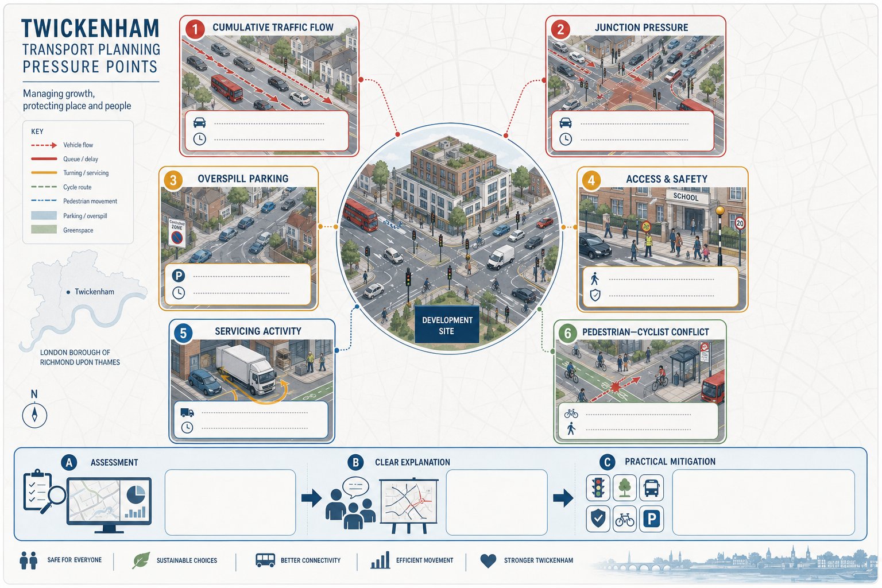Click Managing growth, protecting place and people text

pos(77,99)
